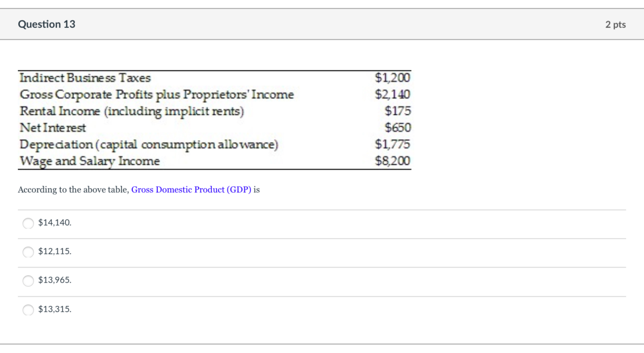The width and height of the screenshot is (644, 353).
Task: Select the $14,140 radio button
Action: [x=28, y=223]
